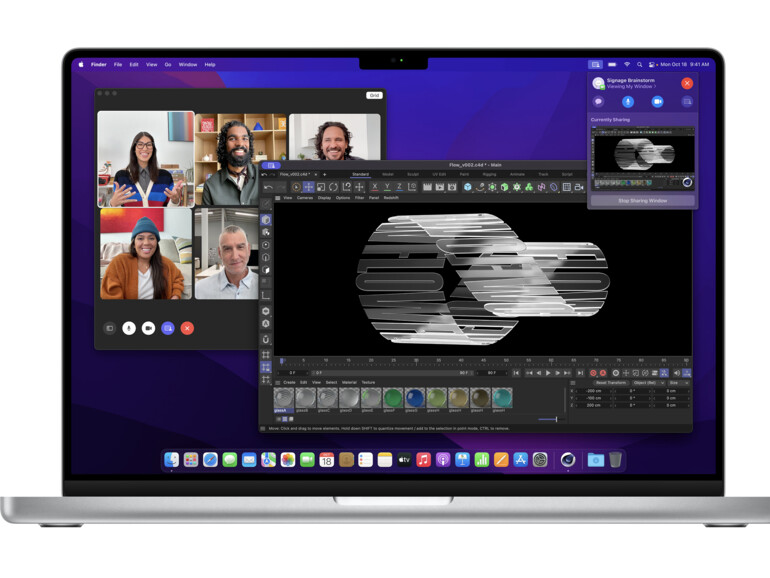Click the grid floor scene icon
The width and height of the screenshot is (770, 578).
click(567, 187)
